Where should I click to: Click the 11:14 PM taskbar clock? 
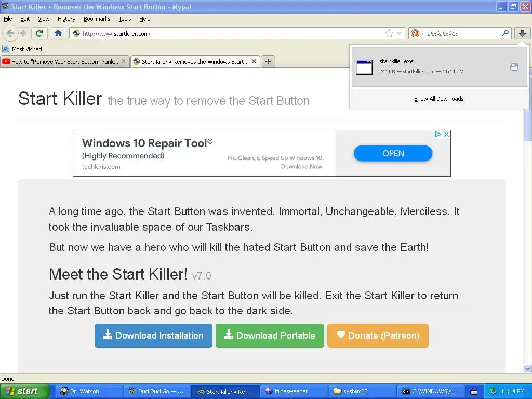pos(513,391)
